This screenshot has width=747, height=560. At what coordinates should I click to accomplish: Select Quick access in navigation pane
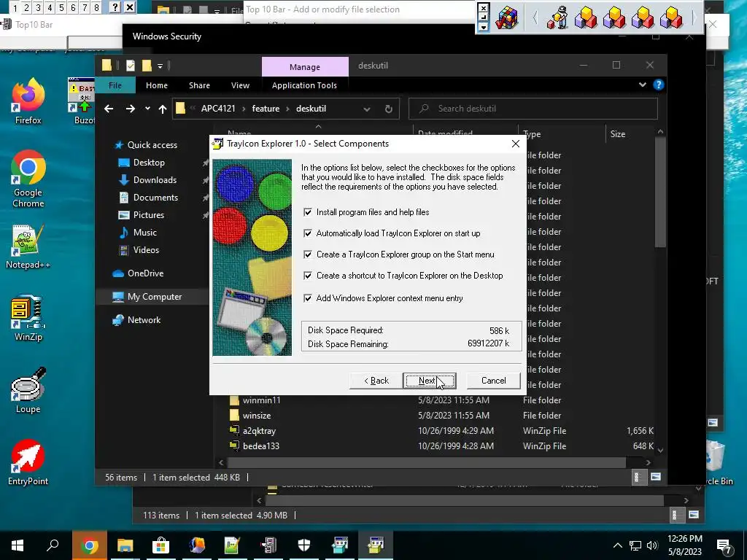pyautogui.click(x=152, y=145)
